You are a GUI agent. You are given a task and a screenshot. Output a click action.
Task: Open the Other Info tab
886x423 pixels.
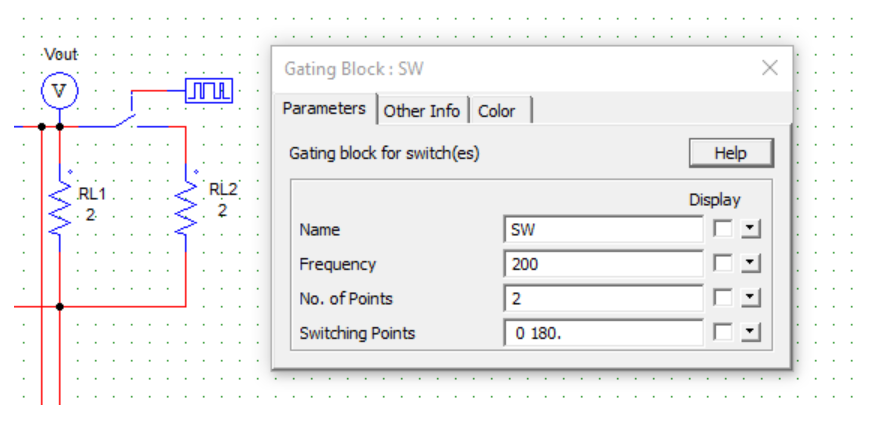point(422,111)
